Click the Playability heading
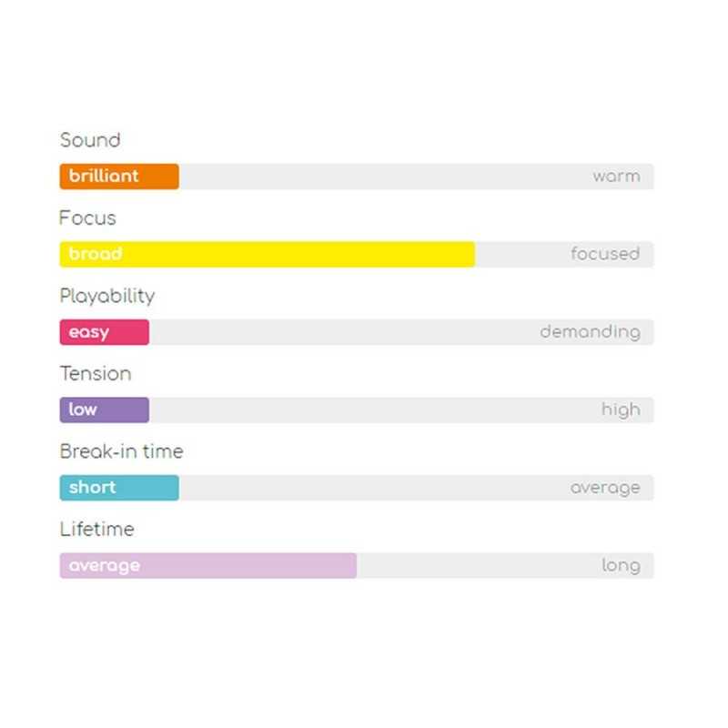Viewport: 728px width, 728px height. pos(107,297)
